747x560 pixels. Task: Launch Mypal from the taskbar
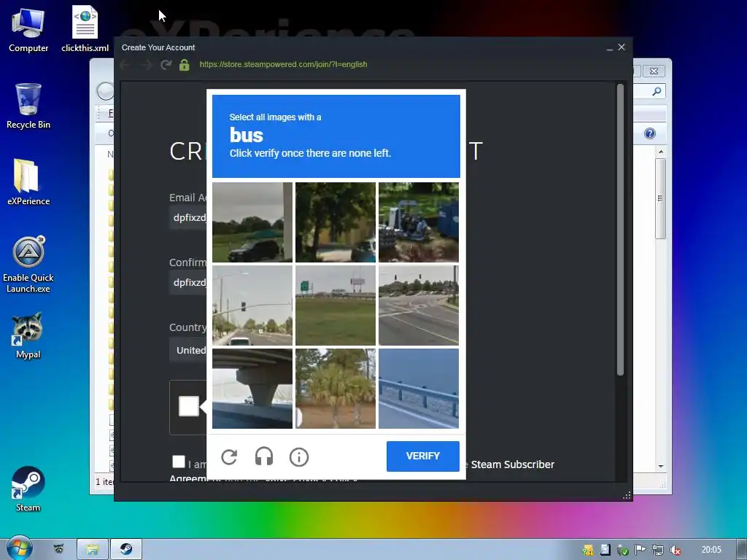(58, 549)
